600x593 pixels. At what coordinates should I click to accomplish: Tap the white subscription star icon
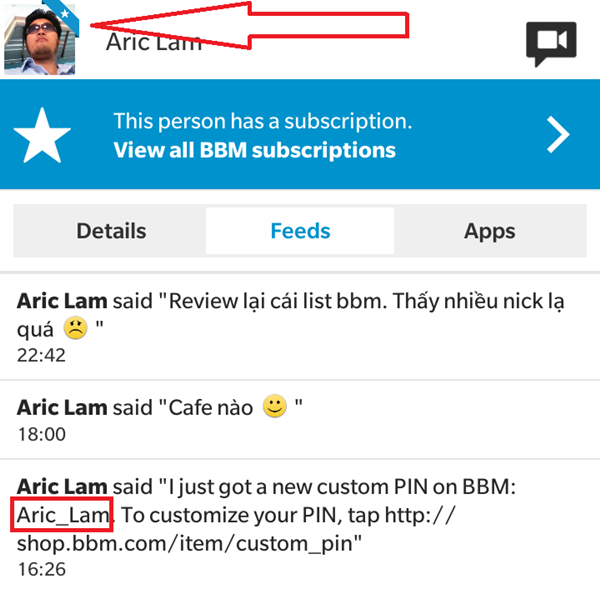tap(42, 135)
